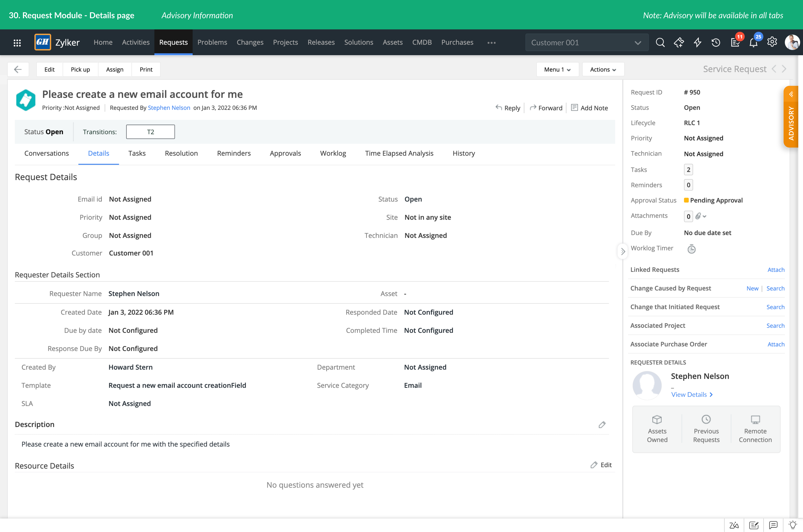The image size is (803, 532).
Task: Open the recent items history icon
Action: [x=716, y=42]
